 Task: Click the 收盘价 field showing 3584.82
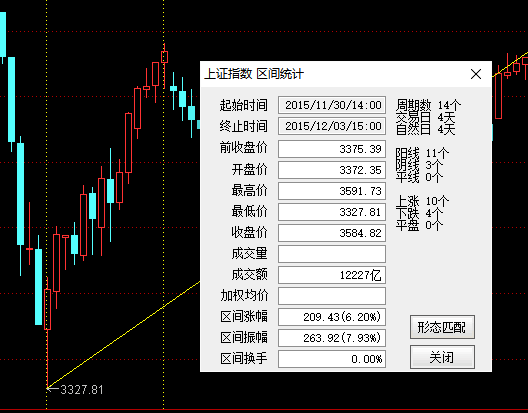click(332, 233)
